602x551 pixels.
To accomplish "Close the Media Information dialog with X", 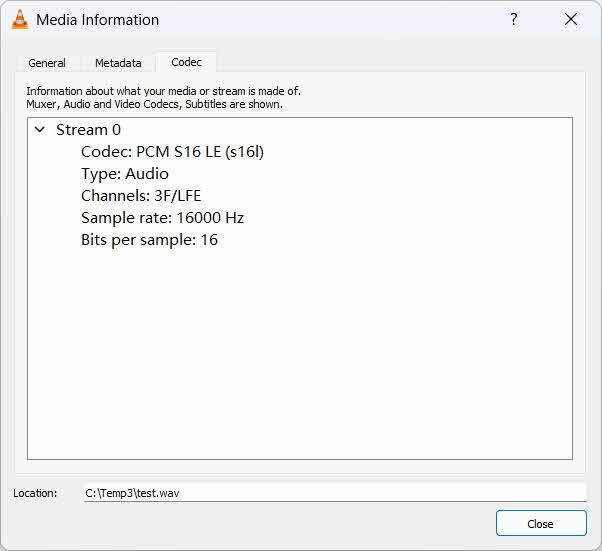I will point(571,19).
